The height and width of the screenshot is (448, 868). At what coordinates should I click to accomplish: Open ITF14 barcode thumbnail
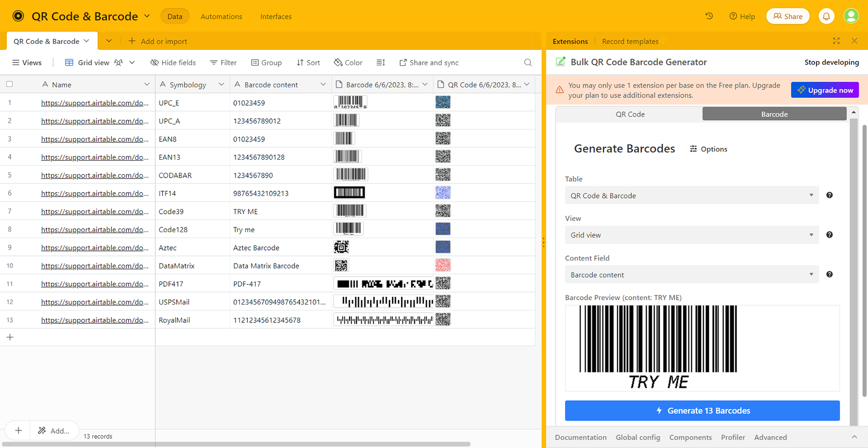point(350,193)
